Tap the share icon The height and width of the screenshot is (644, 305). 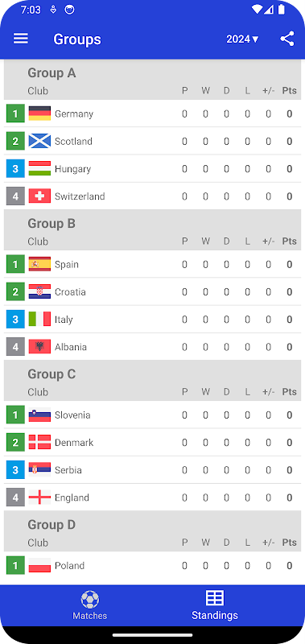pyautogui.click(x=287, y=39)
